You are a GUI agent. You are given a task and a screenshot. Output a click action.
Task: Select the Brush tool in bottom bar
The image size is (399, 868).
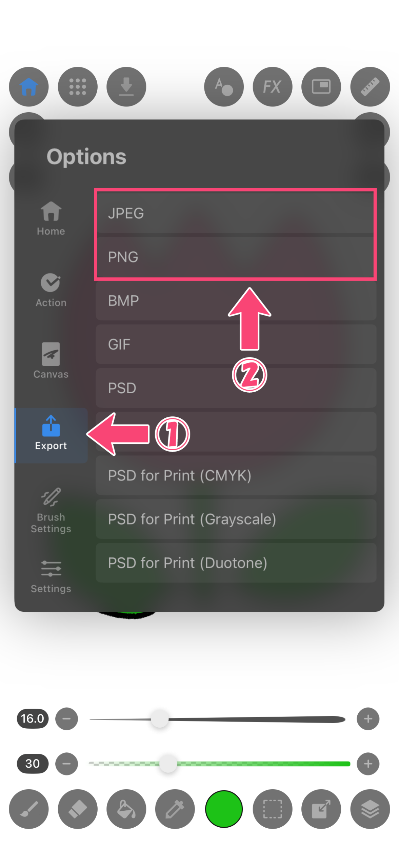pyautogui.click(x=29, y=809)
